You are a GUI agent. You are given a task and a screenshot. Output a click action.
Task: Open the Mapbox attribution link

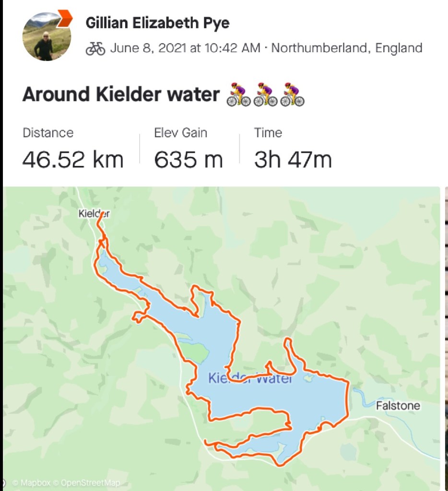pos(31,483)
